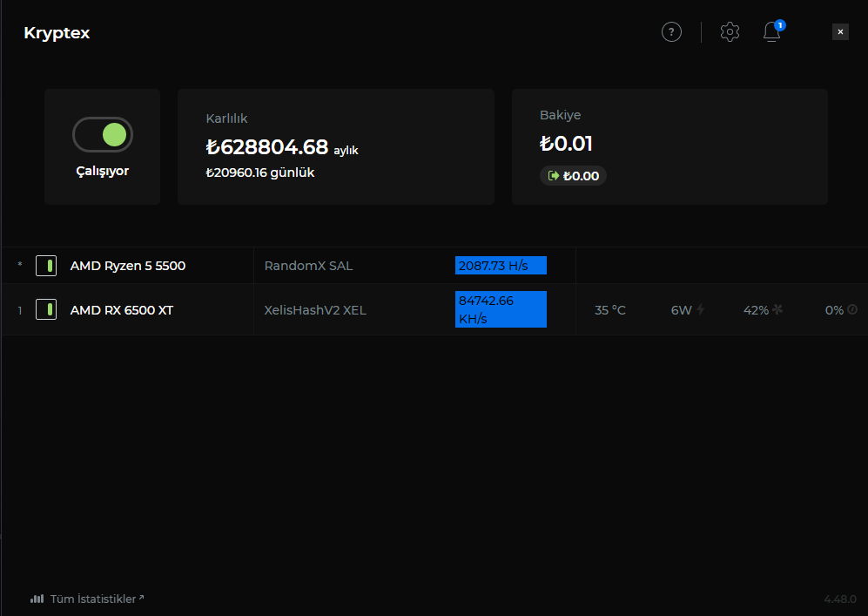868x616 pixels.
Task: Click the aylık period label
Action: [346, 151]
